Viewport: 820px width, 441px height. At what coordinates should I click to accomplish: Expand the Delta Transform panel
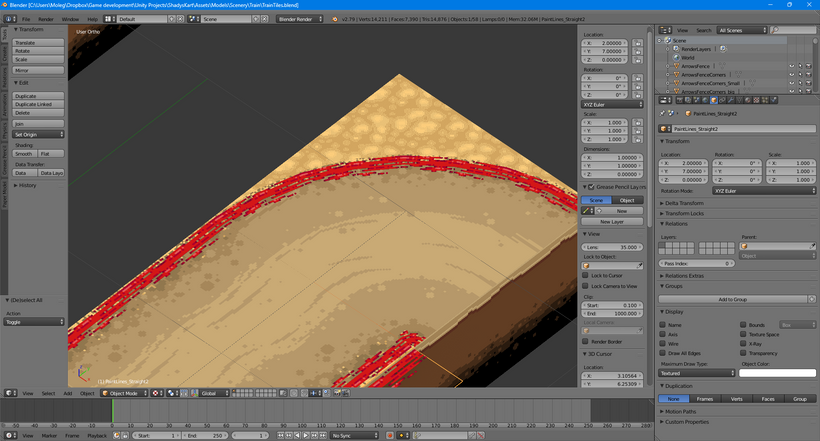pyautogui.click(x=684, y=203)
